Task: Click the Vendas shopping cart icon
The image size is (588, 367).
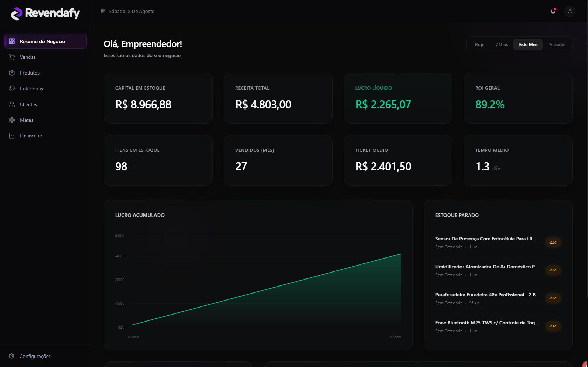Action: pyautogui.click(x=12, y=57)
